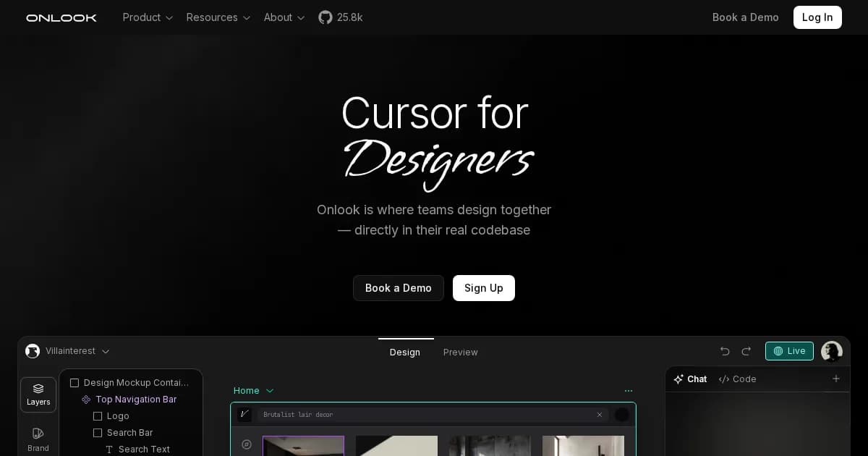Open the Chat tab
Viewport: 868px width, 456px height.
690,379
